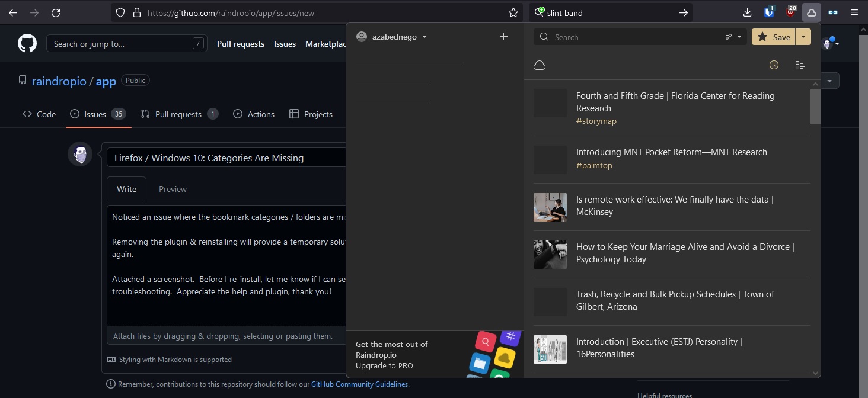Click the 16Personalities bookmark thumbnail

tap(550, 349)
